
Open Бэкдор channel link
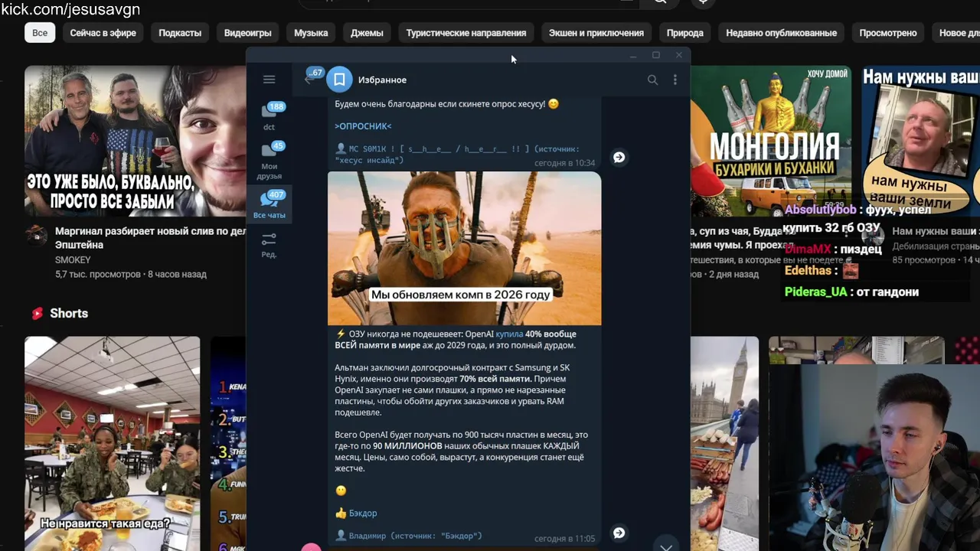tap(363, 514)
